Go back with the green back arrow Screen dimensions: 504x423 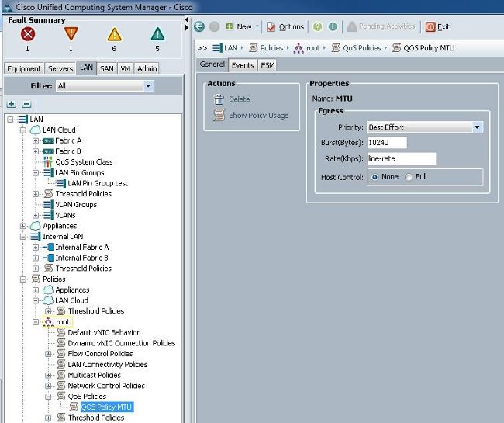[x=199, y=26]
